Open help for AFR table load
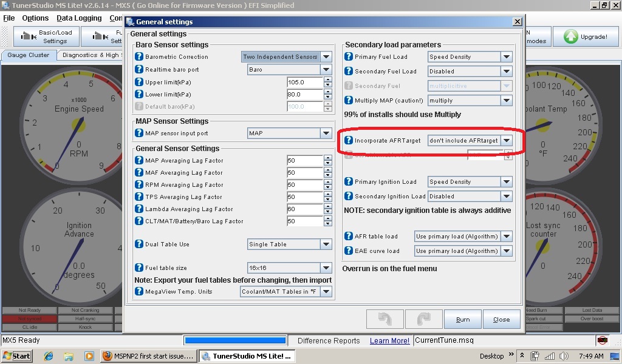This screenshot has width=622, height=364. pos(348,236)
